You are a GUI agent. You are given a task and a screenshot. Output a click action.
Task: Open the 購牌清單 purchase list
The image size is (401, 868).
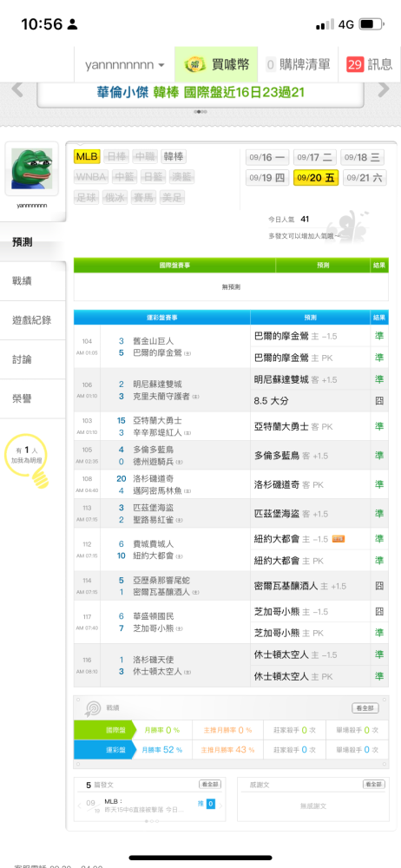(298, 65)
